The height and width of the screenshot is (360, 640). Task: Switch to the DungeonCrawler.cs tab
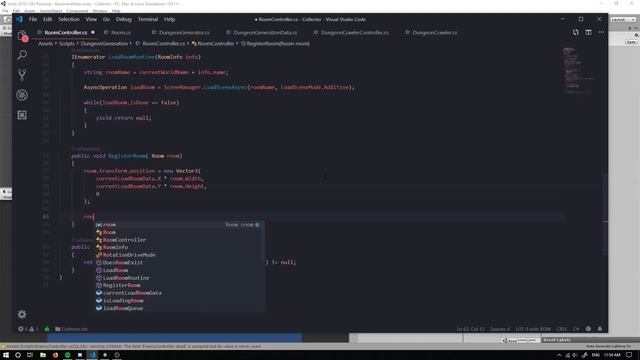pyautogui.click(x=434, y=32)
